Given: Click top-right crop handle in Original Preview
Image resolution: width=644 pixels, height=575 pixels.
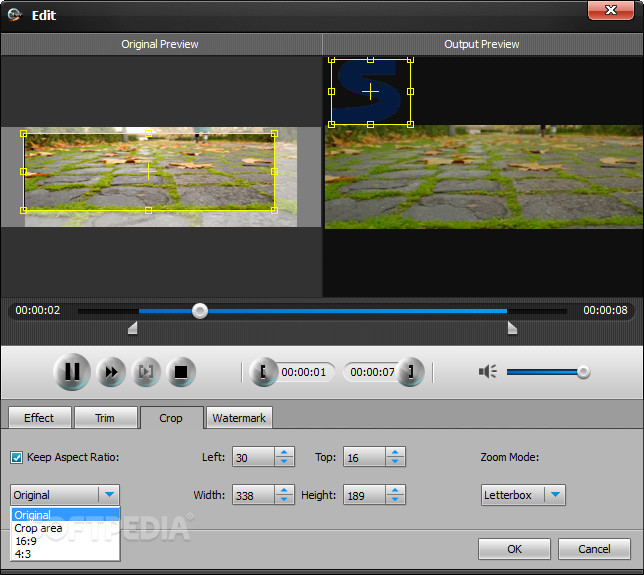Looking at the screenshot, I should [x=274, y=133].
